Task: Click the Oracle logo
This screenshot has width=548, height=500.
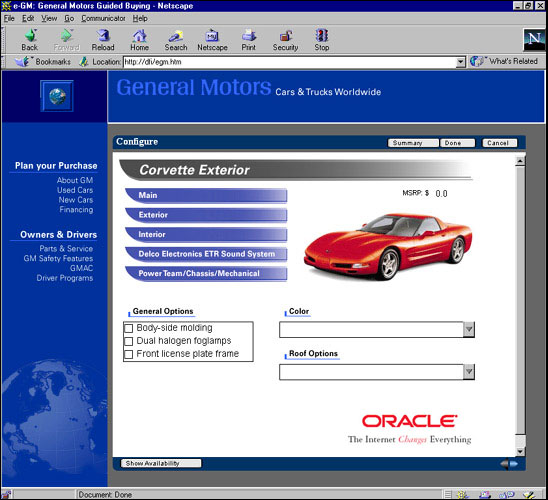Action: (410, 421)
